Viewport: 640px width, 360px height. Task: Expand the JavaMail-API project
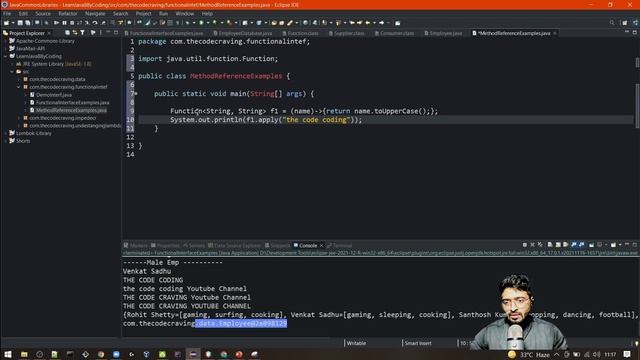click(x=5, y=49)
